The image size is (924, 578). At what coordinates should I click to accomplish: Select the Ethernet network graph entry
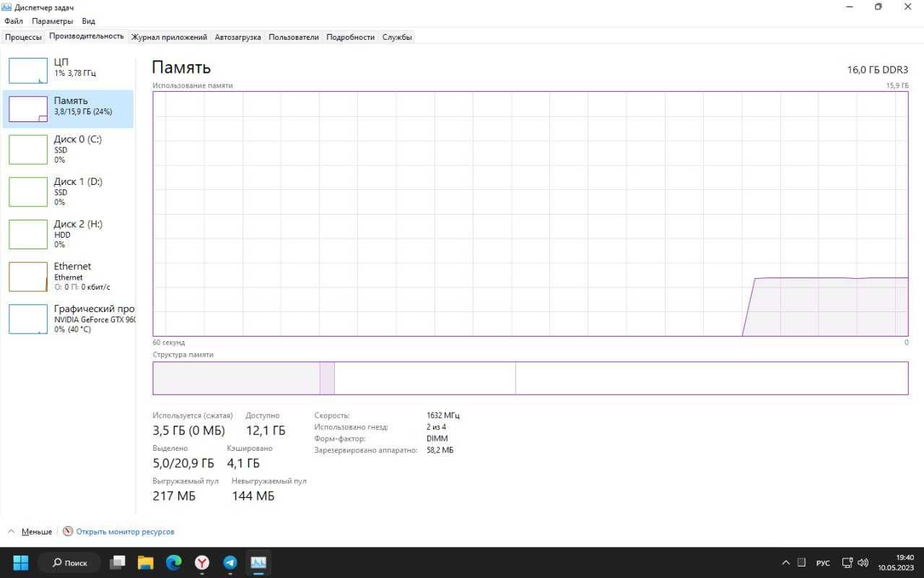[x=69, y=276]
